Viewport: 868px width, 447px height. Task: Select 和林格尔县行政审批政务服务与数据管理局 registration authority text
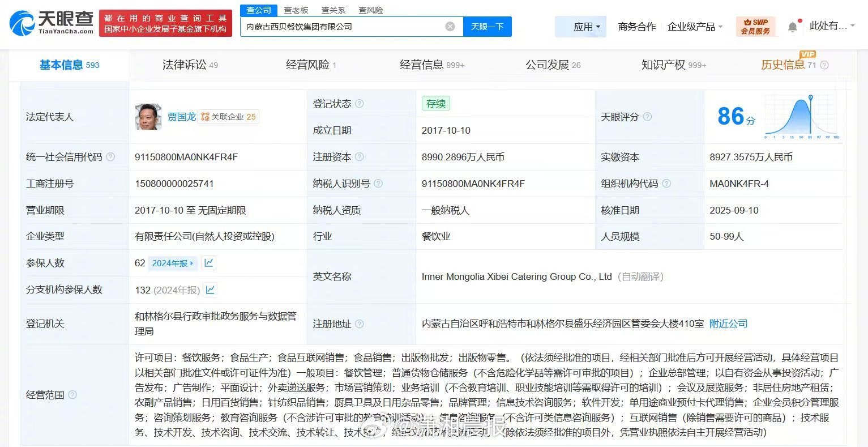[x=216, y=323]
